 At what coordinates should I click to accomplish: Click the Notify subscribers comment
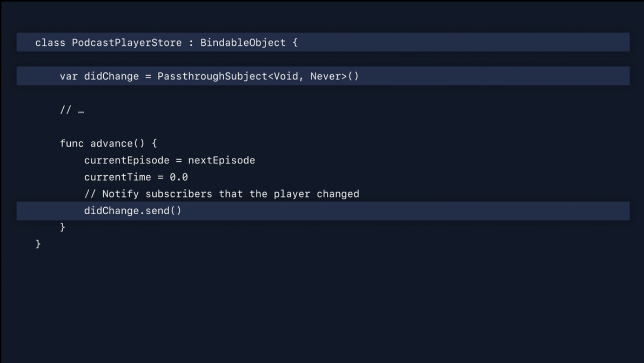[222, 194]
